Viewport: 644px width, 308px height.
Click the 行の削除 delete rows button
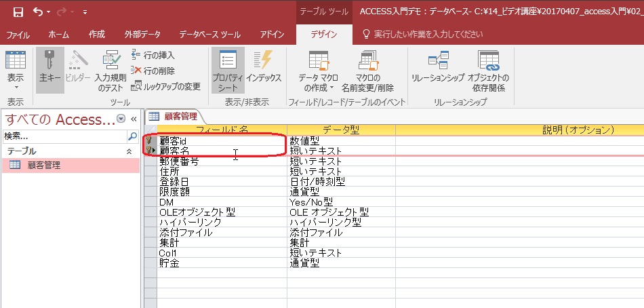(154, 71)
